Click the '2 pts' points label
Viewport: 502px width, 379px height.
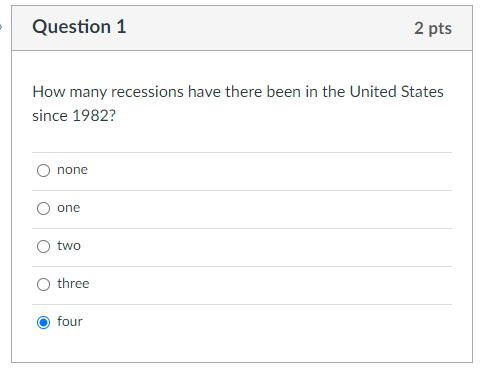tap(433, 28)
